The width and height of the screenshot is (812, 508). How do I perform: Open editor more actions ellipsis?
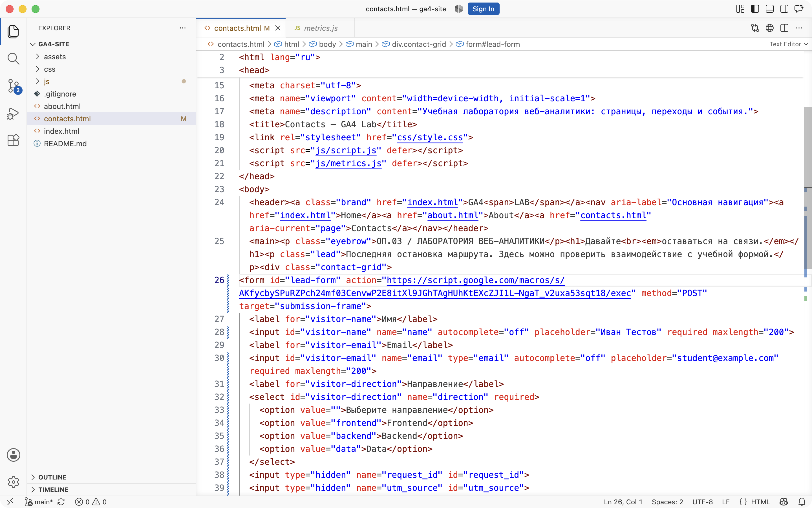tap(799, 28)
